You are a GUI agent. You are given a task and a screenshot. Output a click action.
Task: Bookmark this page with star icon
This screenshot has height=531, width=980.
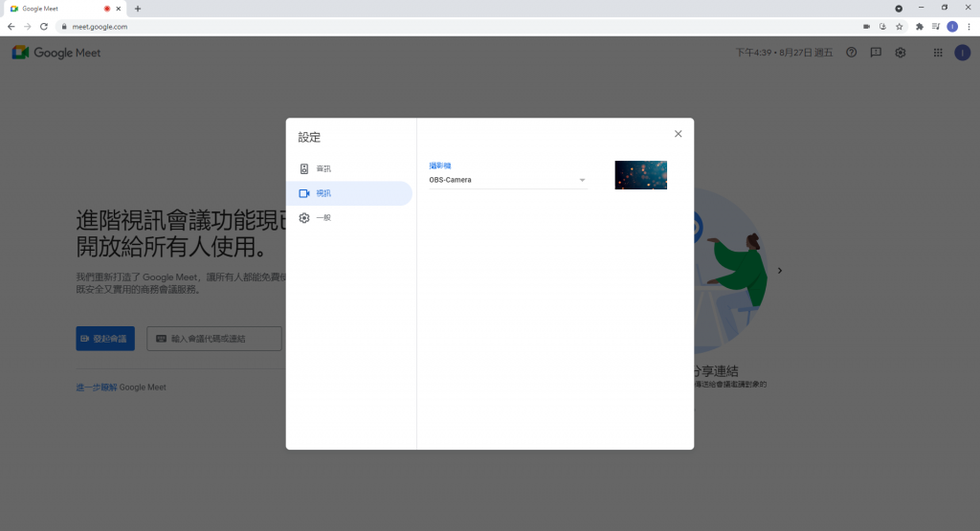pos(899,26)
